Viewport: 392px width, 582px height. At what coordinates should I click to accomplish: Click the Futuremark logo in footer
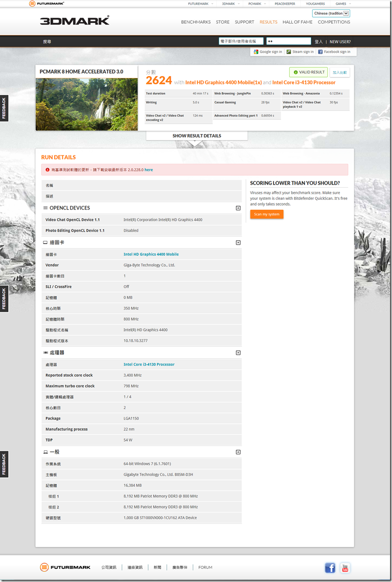click(x=65, y=567)
